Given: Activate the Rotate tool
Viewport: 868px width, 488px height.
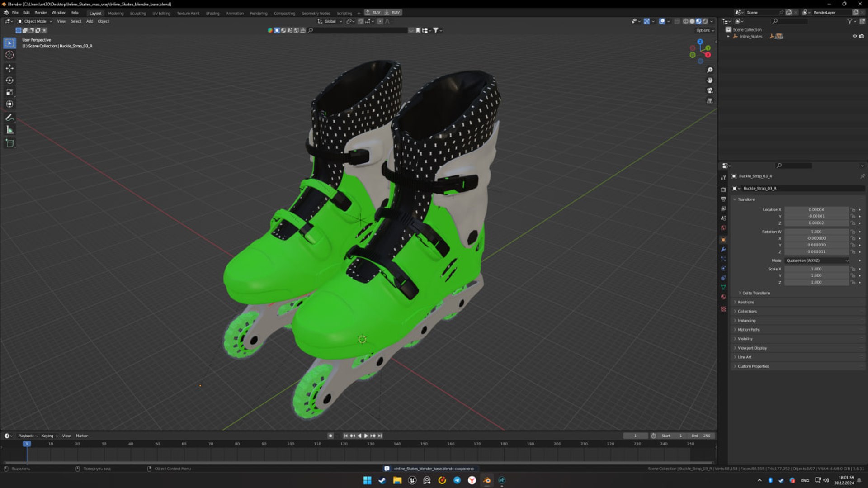Looking at the screenshot, I should pyautogui.click(x=9, y=81).
